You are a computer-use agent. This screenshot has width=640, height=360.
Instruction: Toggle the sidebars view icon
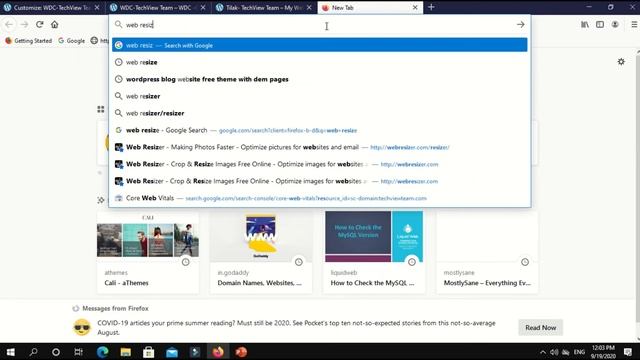[600, 24]
